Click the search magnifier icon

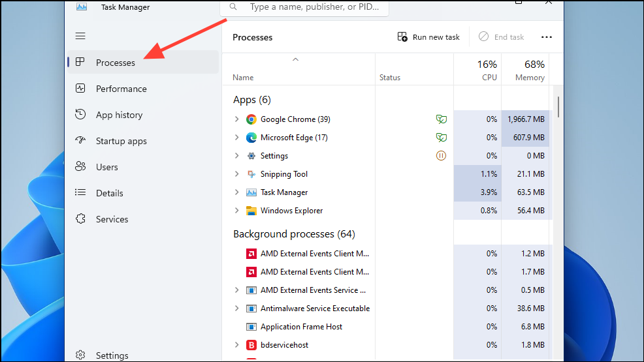point(233,7)
